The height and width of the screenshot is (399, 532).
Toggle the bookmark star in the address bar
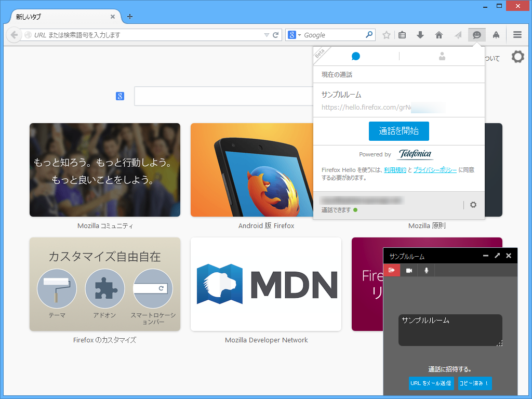(x=386, y=35)
